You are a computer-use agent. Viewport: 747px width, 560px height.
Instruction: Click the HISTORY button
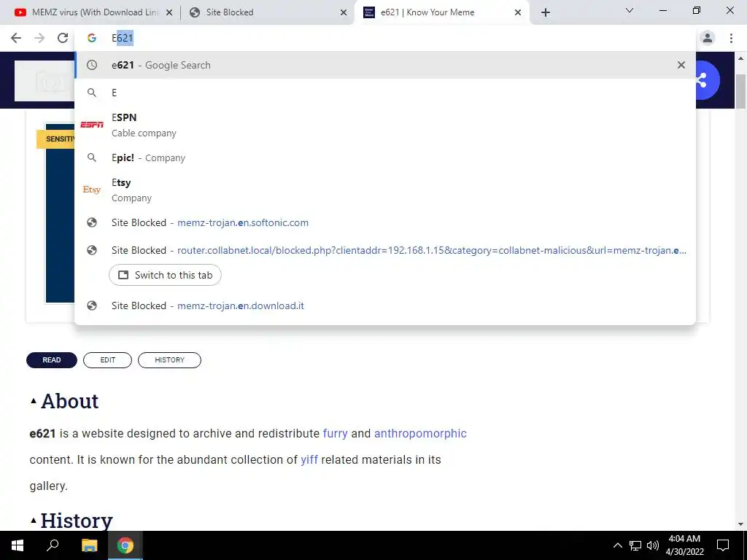(x=169, y=360)
